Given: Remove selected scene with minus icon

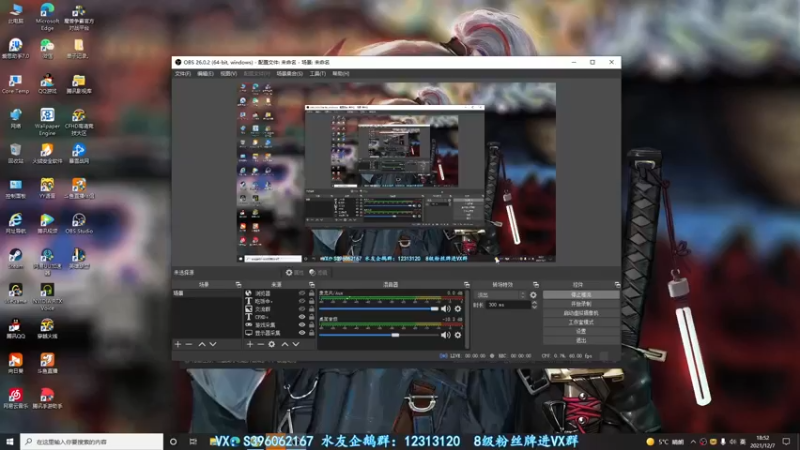Looking at the screenshot, I should coord(189,344).
